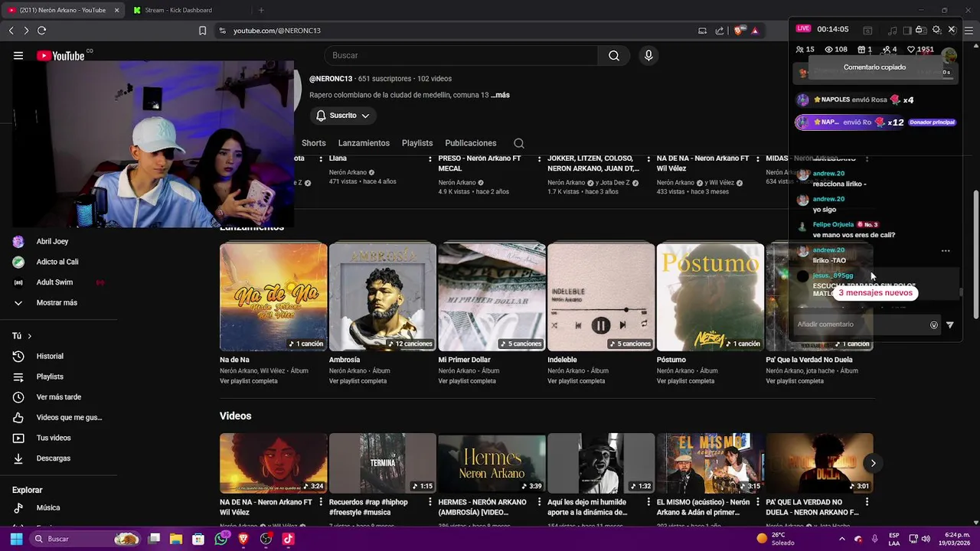
Task: Open menu for PA' QUE LA VERDAD video
Action: pos(867,502)
